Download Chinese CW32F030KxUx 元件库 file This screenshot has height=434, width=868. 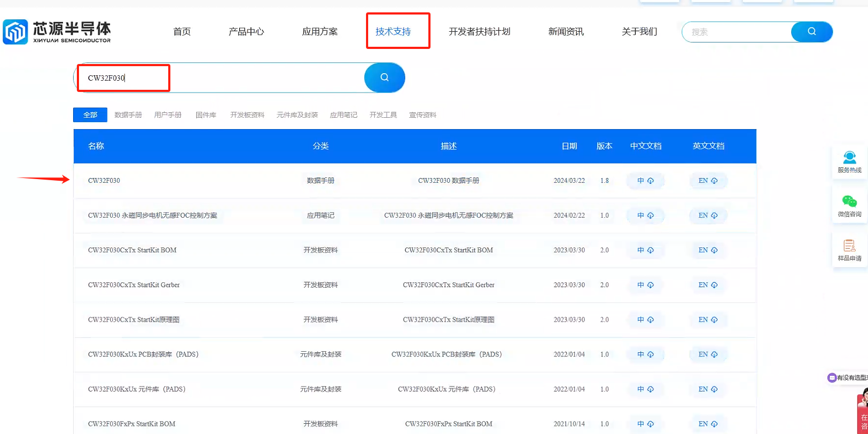tap(645, 389)
